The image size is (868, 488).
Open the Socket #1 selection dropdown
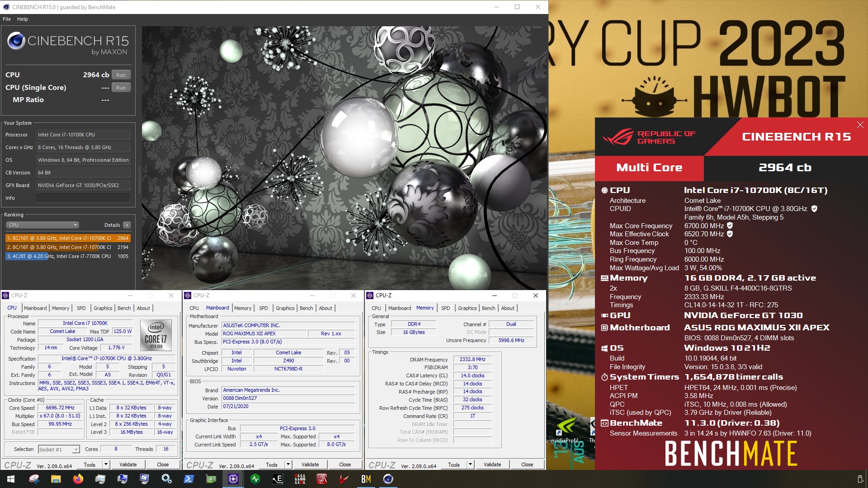point(59,449)
